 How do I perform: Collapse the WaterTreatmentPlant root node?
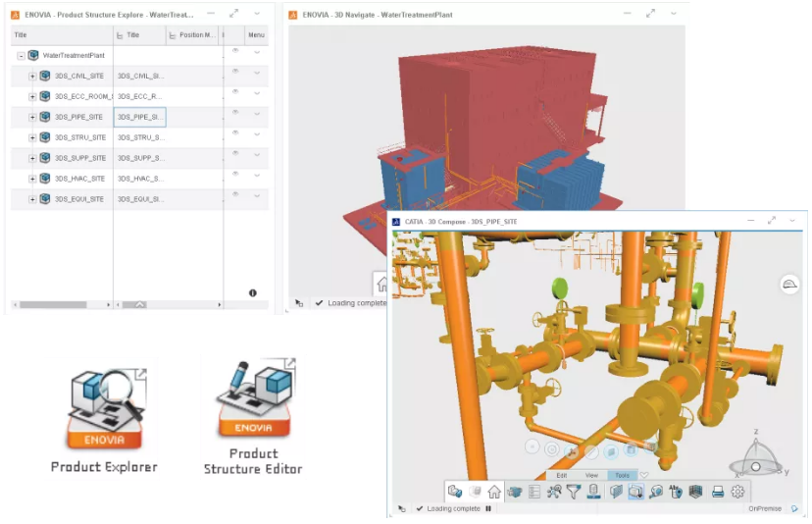pyautogui.click(x=21, y=56)
